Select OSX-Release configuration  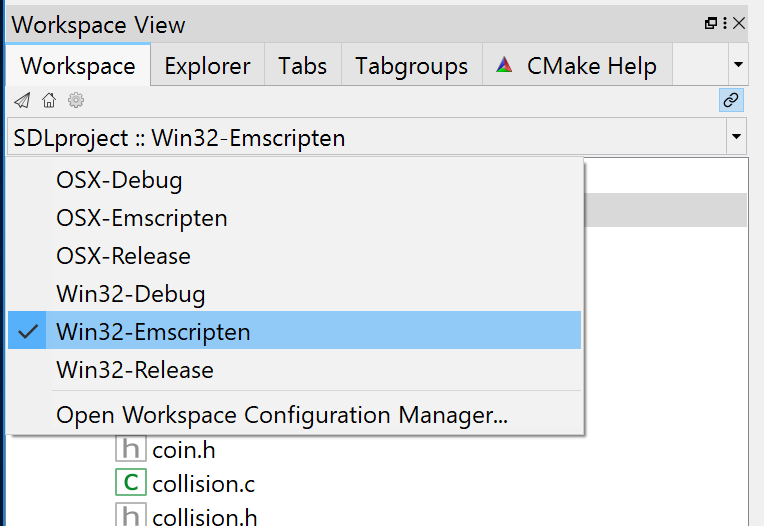(294, 256)
